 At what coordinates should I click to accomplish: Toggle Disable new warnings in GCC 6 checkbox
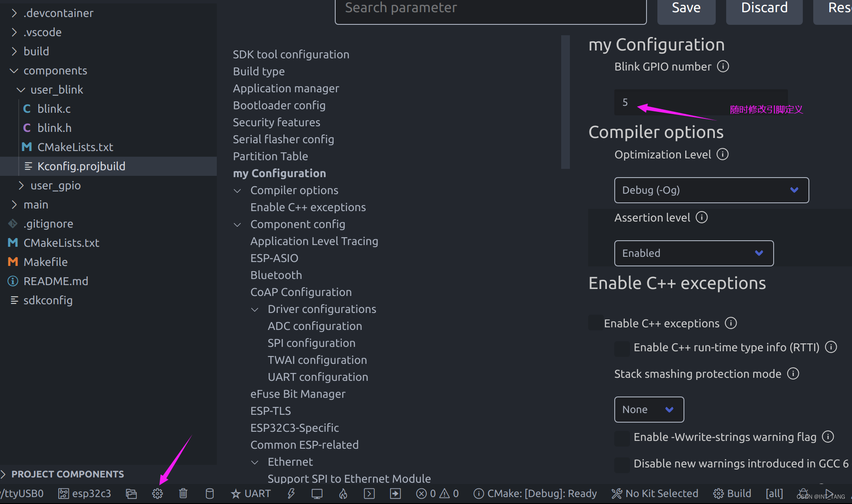point(622,464)
